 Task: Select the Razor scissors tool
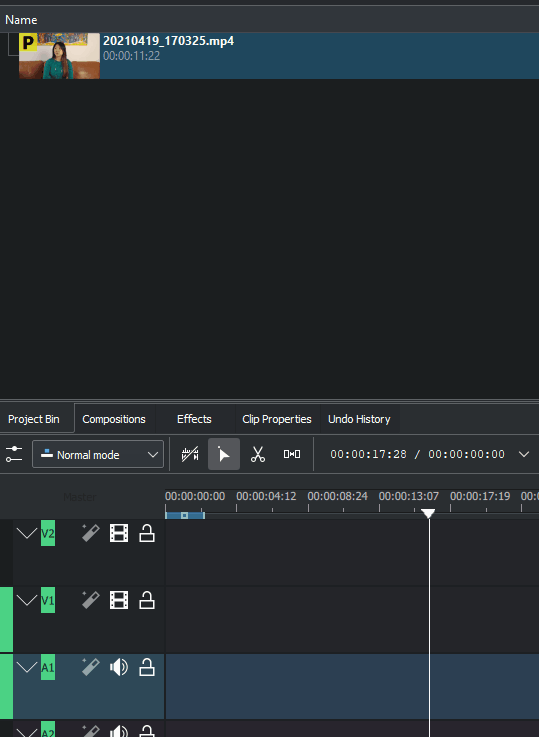(x=258, y=454)
